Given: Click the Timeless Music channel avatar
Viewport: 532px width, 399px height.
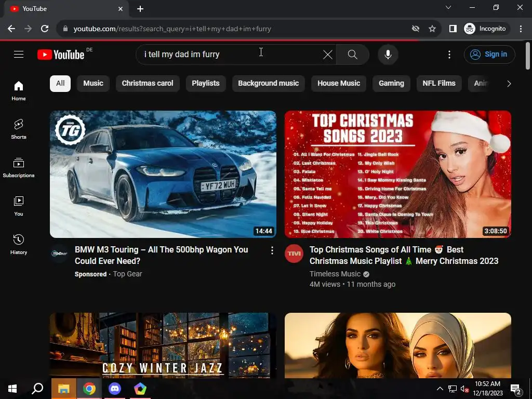Looking at the screenshot, I should [294, 254].
